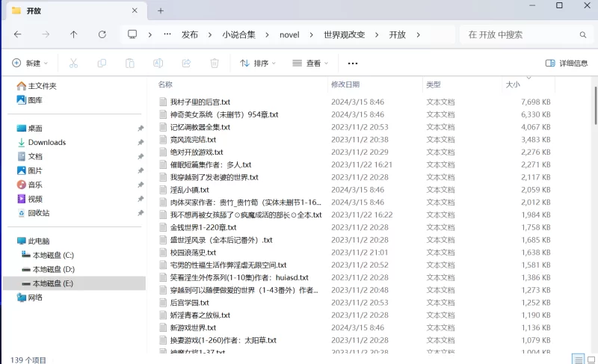Select 此电脑 in the sidebar
Image resolution: width=598 pixels, height=364 pixels.
pos(33,241)
